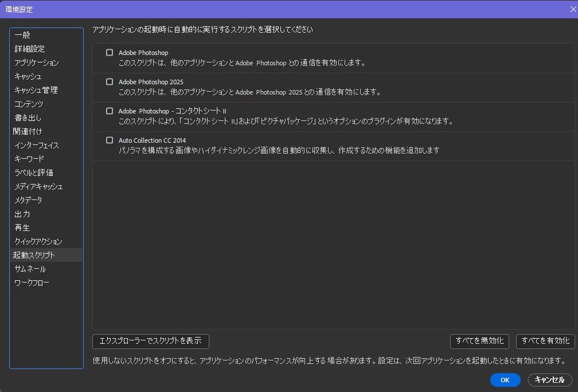
Task: Switch to ワークフロー settings
Action: [46, 283]
